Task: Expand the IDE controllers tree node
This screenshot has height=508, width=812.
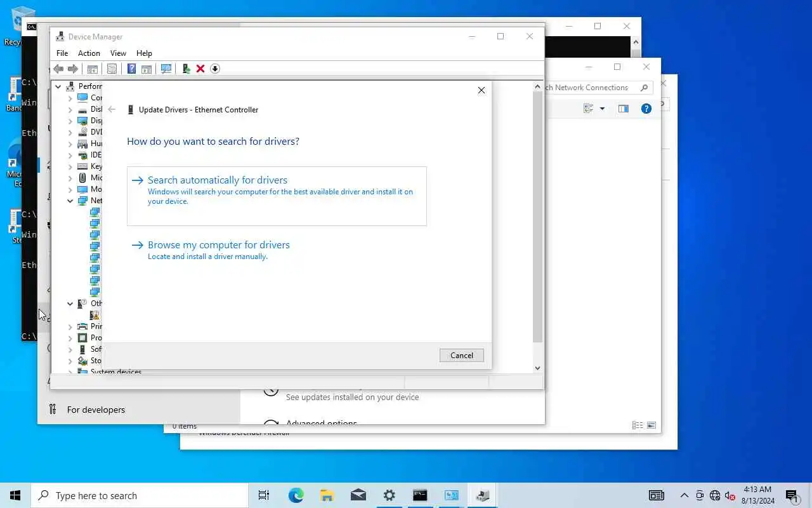Action: (x=70, y=155)
